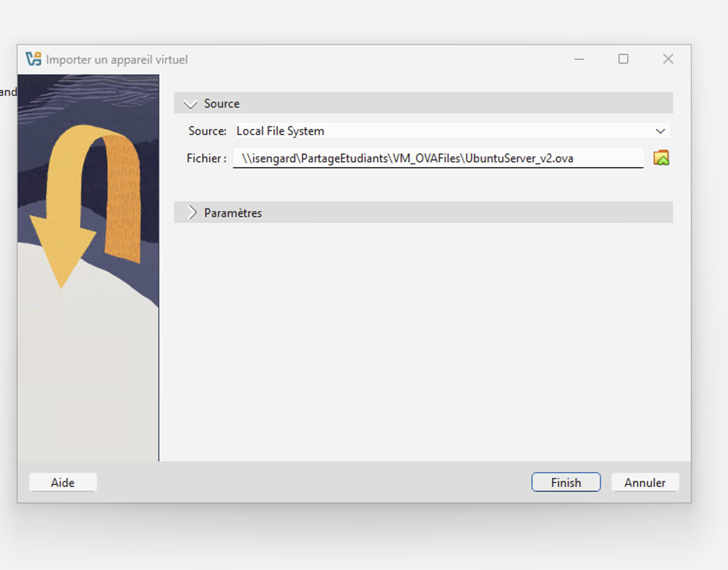728x570 pixels.
Task: Close the Importer un appareil virtuel window
Action: [668, 59]
